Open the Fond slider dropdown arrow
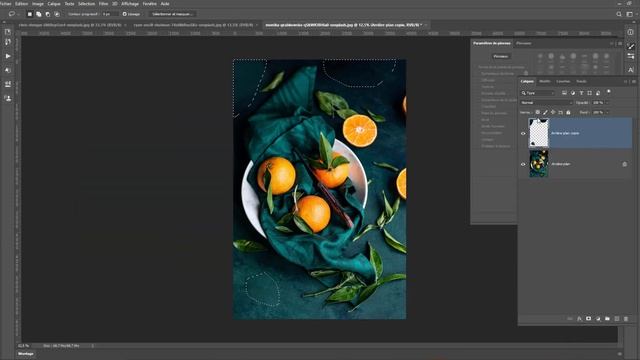The width and height of the screenshot is (640, 360). tap(607, 112)
